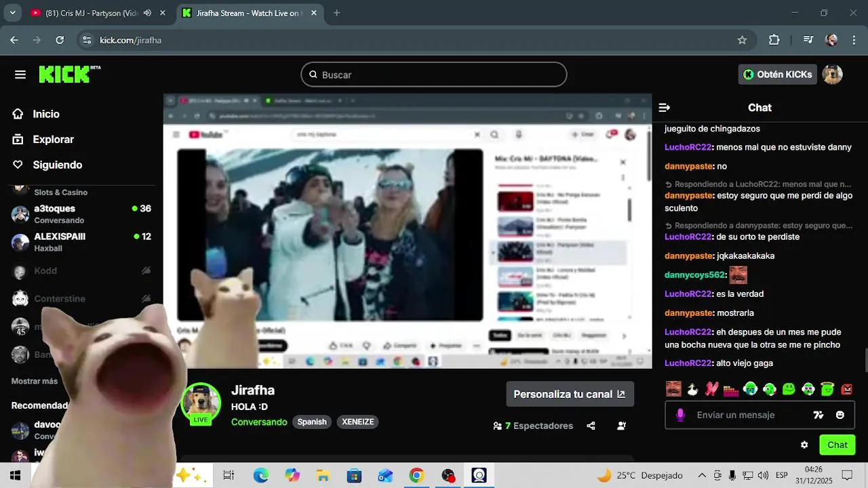Click the Jirafha live avatar
The width and height of the screenshot is (868, 488).
(x=201, y=403)
